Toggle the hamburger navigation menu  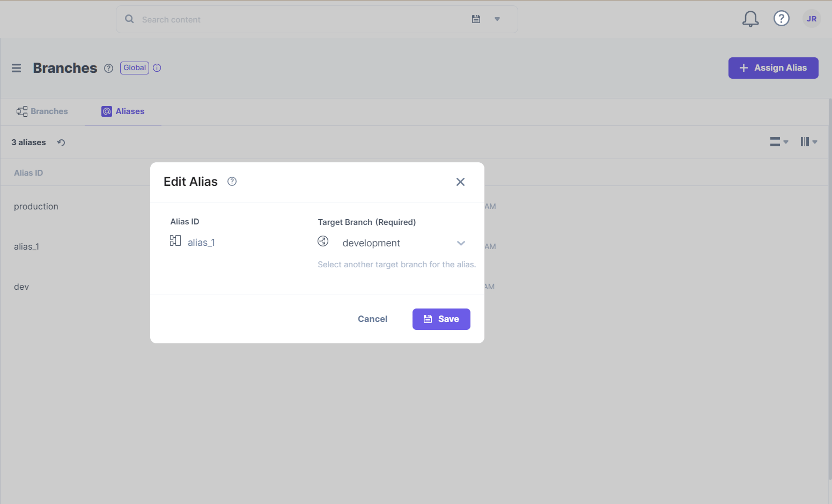coord(16,68)
